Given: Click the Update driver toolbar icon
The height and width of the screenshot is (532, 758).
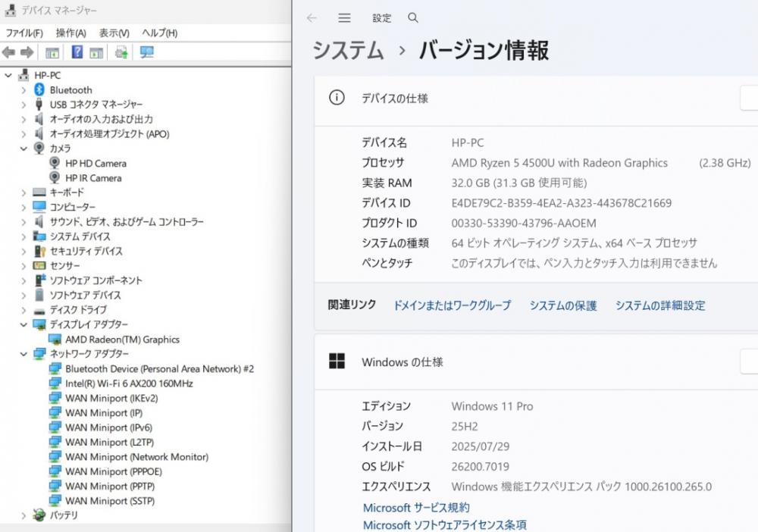Looking at the screenshot, I should (x=121, y=52).
